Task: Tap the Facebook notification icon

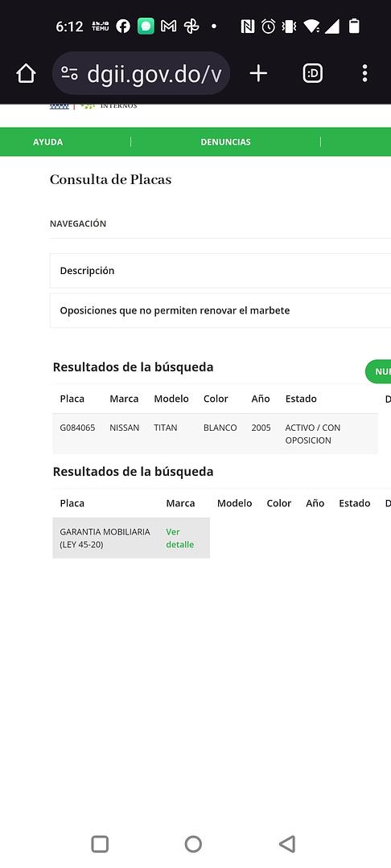Action: [x=123, y=26]
